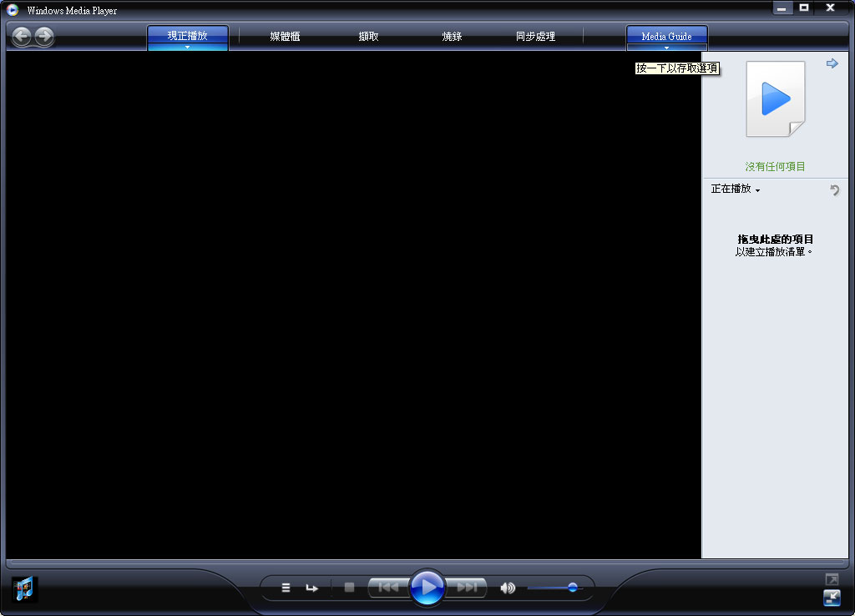Screen dimensions: 855x616
Task: Click the volume slider track
Action: [555, 588]
